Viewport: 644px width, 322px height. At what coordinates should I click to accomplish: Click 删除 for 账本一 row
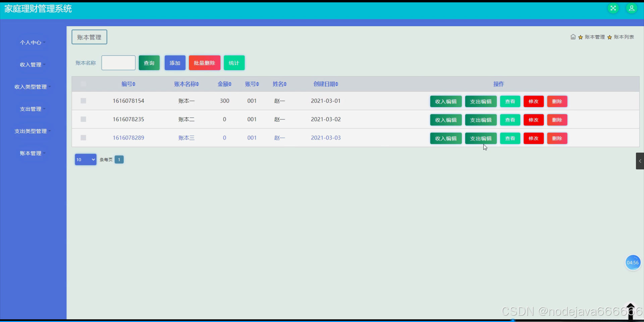[x=557, y=101]
